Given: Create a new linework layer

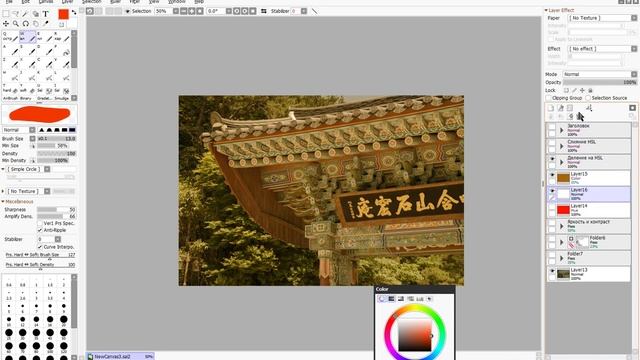Looking at the screenshot, I should 560,108.
